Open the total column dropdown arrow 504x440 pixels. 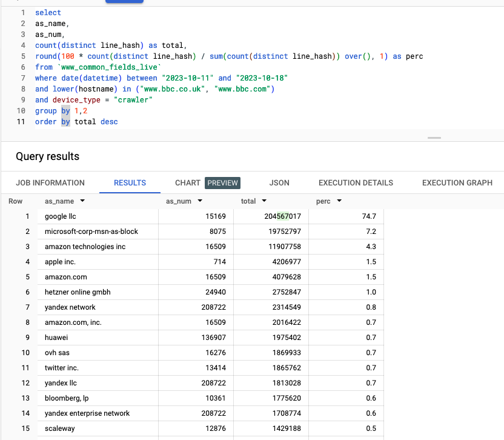pyautogui.click(x=264, y=201)
